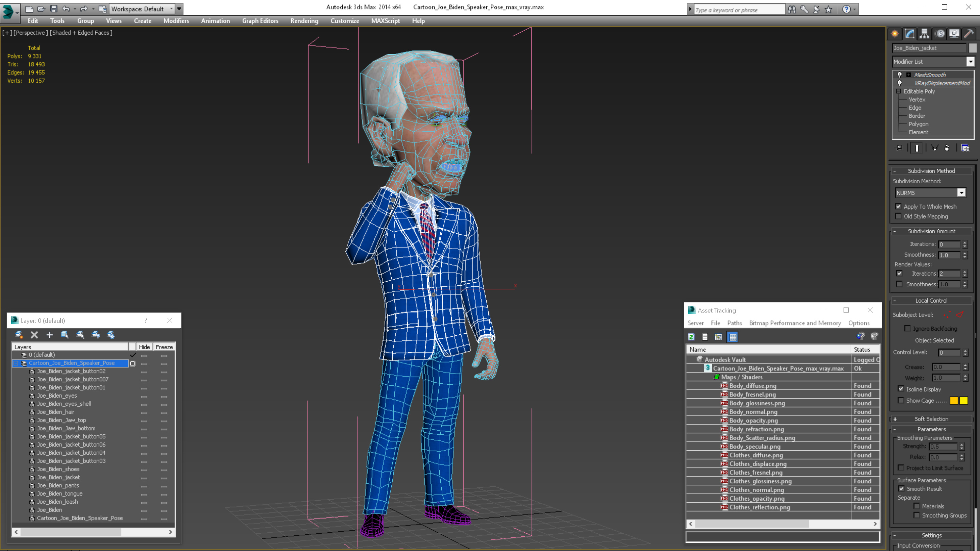980x551 pixels.
Task: Open the Hierarchy command panel tab
Action: tap(925, 33)
